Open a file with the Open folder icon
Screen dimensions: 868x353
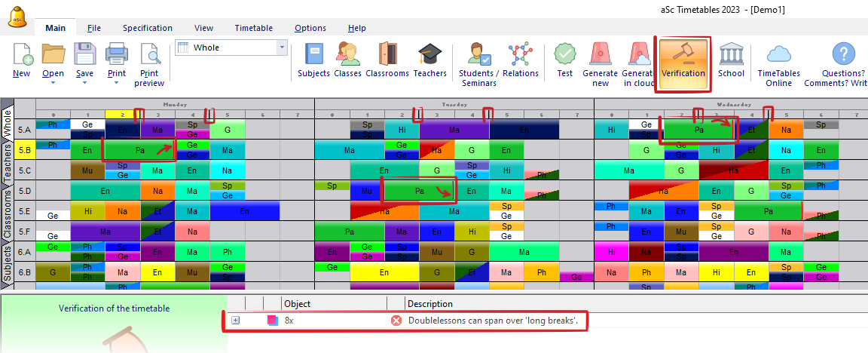53,54
